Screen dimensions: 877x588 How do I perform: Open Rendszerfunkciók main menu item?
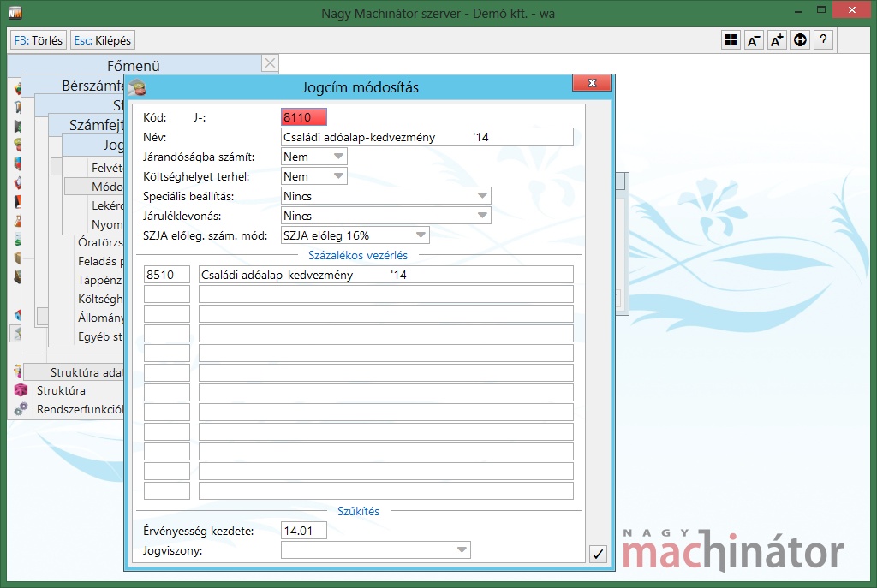80,409
